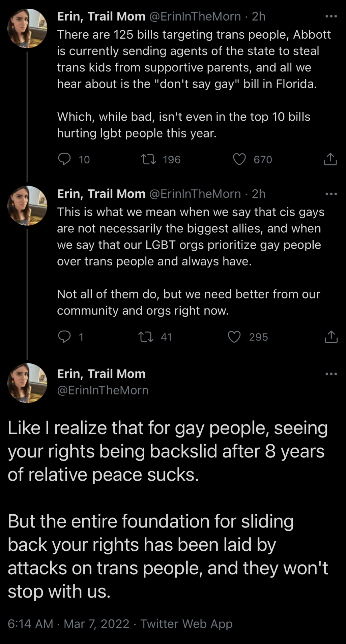Click the Twitter Web App source label
The width and height of the screenshot is (346, 644).
tap(186, 624)
